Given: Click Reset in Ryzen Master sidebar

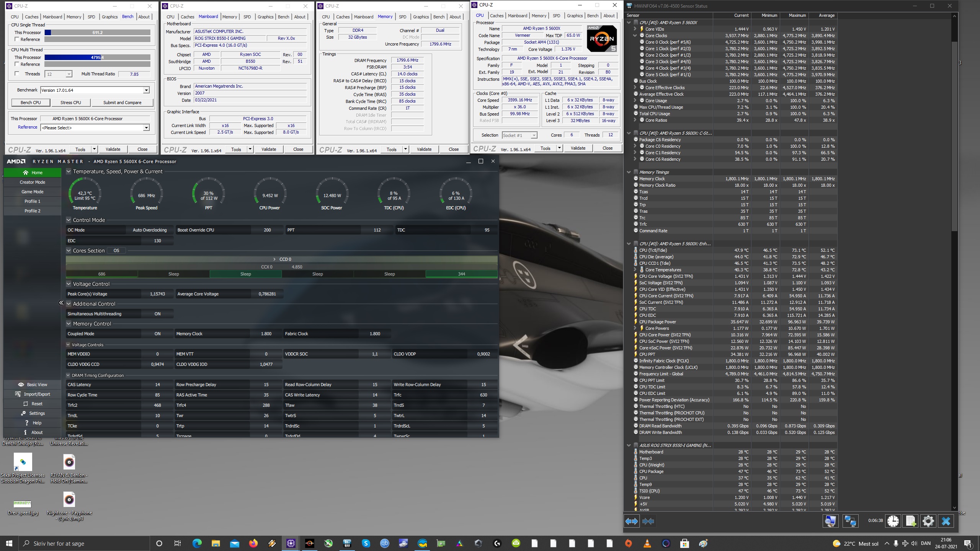Looking at the screenshot, I should [x=33, y=404].
